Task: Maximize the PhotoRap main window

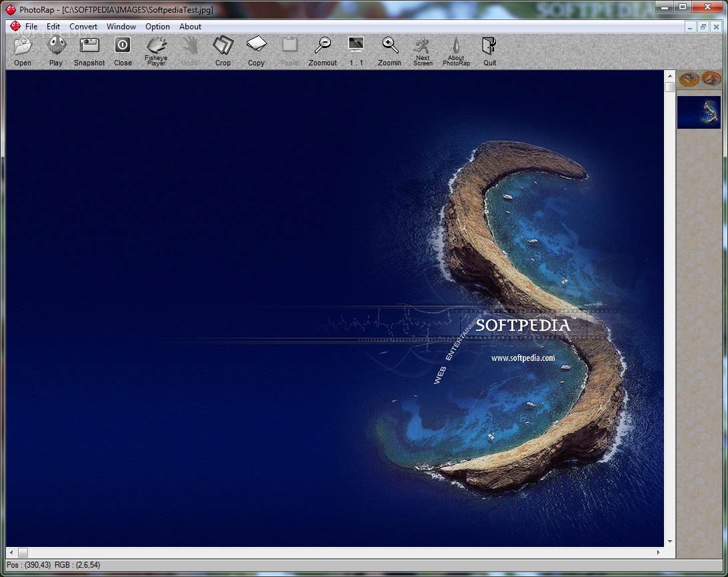Action: (x=683, y=7)
